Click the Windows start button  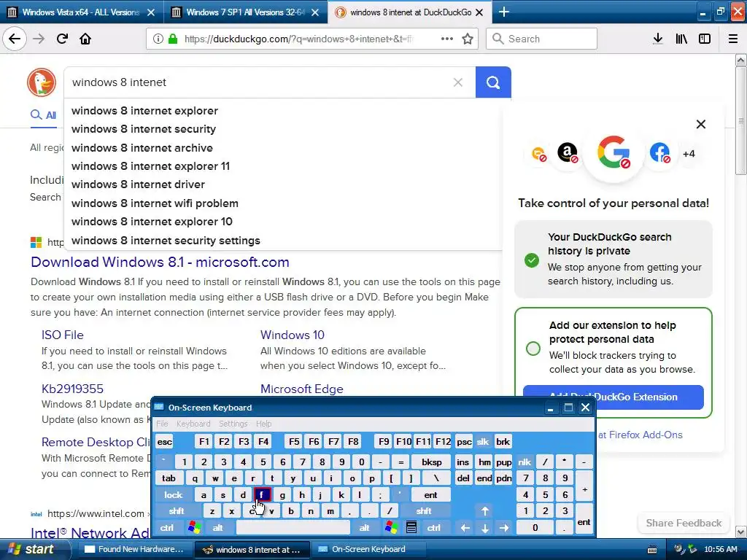coord(34,550)
